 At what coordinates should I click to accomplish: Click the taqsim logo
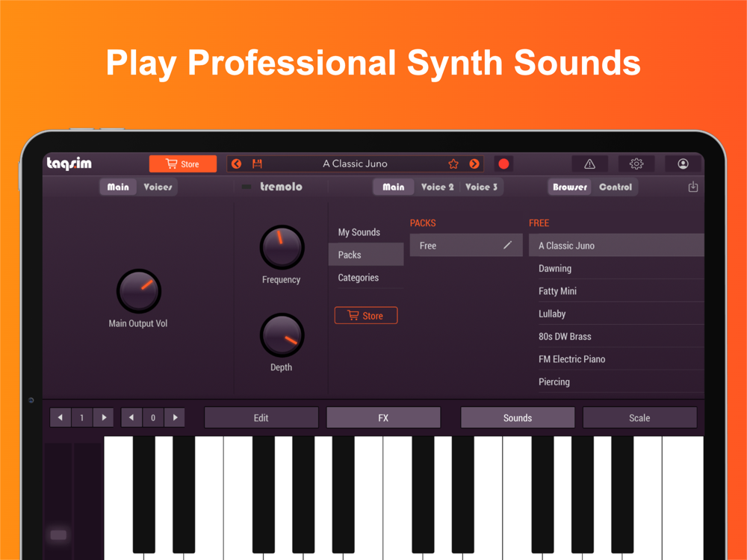click(69, 164)
